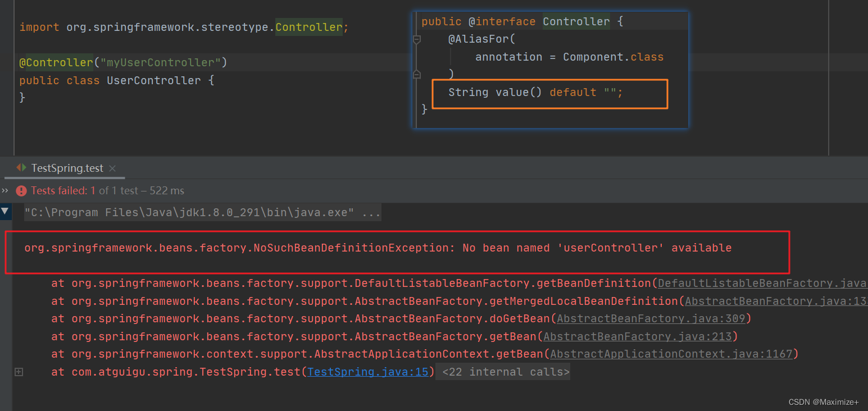Screen dimensions: 868x411
Task: Click the Controller identifier in the import statement
Action: (x=309, y=27)
